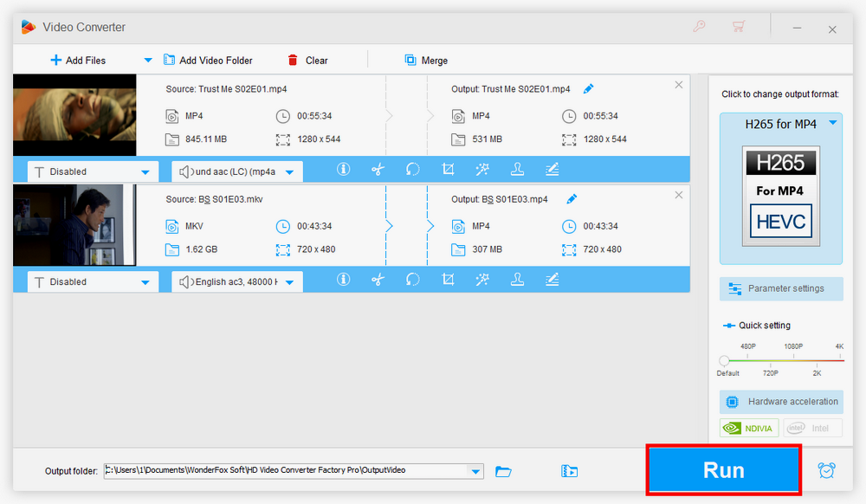Viewport: 866px width, 504px height.
Task: Open watermark stamp tool in BS S01E03 row
Action: point(517,280)
